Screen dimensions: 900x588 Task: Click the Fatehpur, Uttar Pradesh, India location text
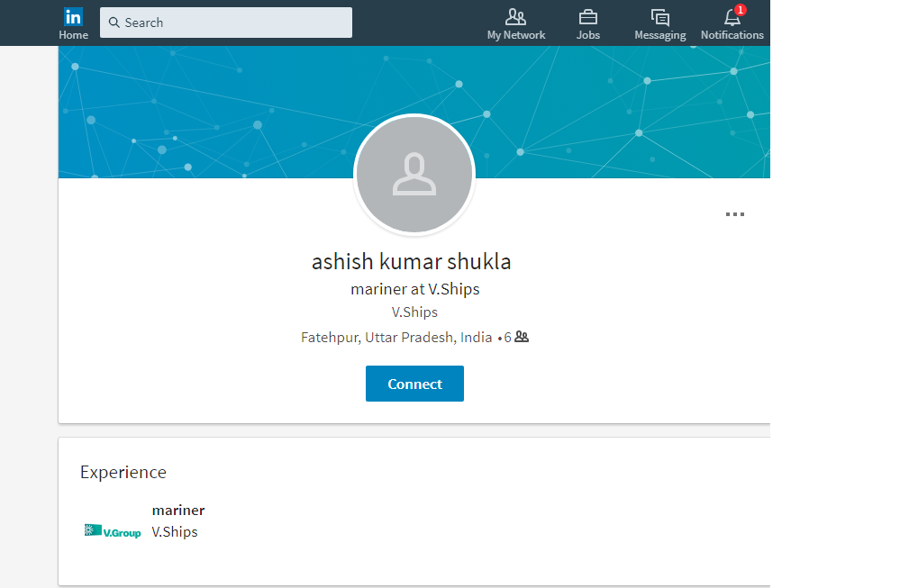(396, 338)
